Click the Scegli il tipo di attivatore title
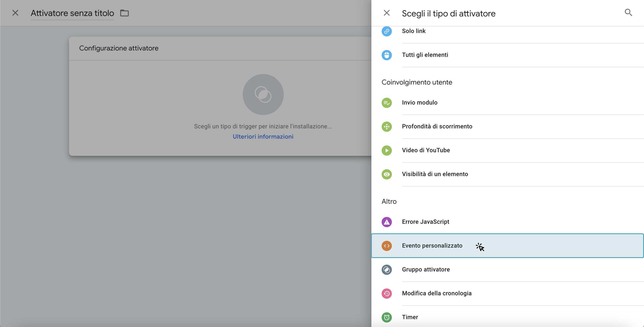Image resolution: width=644 pixels, height=327 pixels. coord(448,13)
